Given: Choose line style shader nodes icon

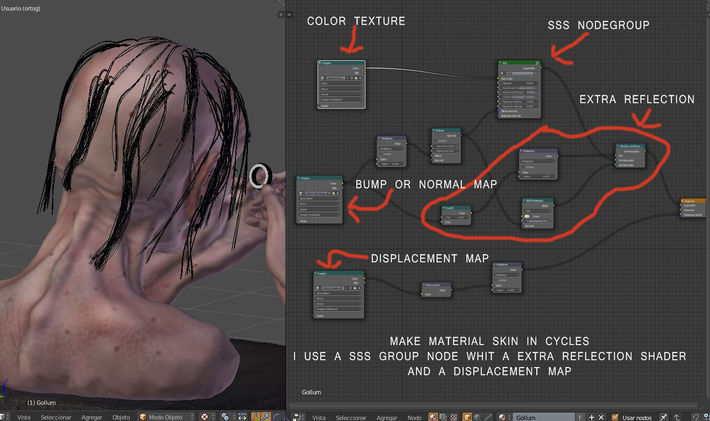Looking at the screenshot, I should click(488, 417).
